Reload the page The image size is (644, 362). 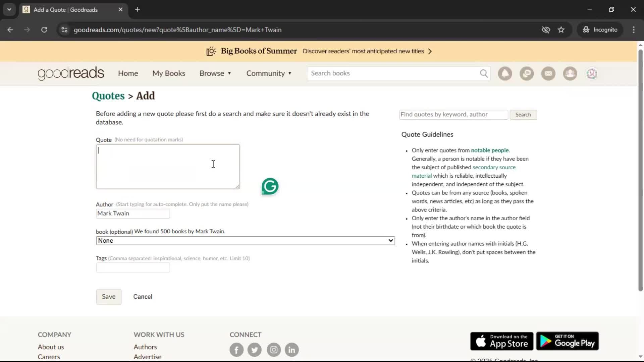(44, 30)
